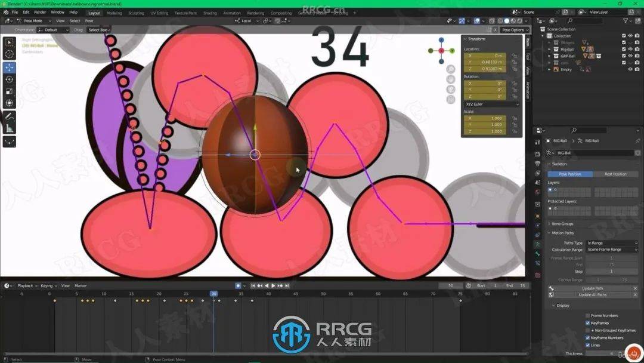Hide Rig-Ball using its eye toggle
This screenshot has height=363, width=644.
(x=630, y=49)
